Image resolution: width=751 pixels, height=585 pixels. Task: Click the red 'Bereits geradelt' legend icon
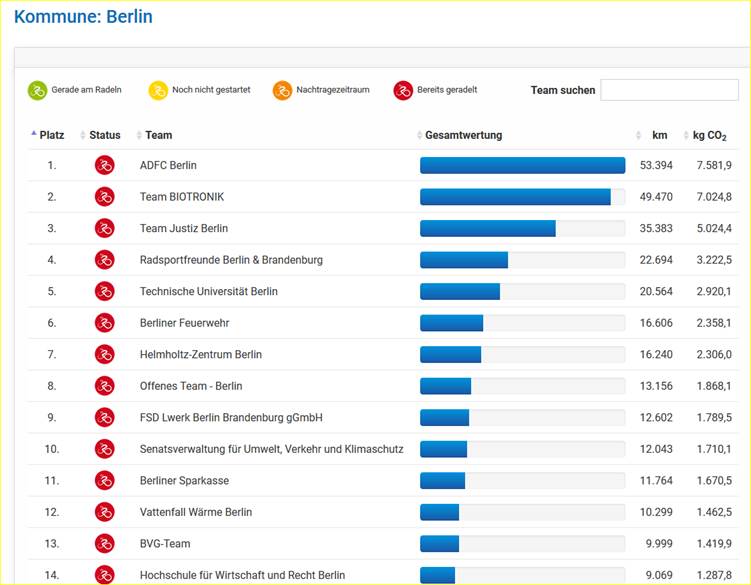(x=403, y=91)
